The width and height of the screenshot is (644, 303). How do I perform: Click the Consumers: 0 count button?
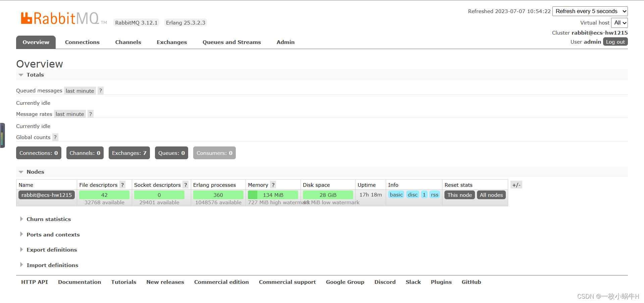pyautogui.click(x=214, y=153)
